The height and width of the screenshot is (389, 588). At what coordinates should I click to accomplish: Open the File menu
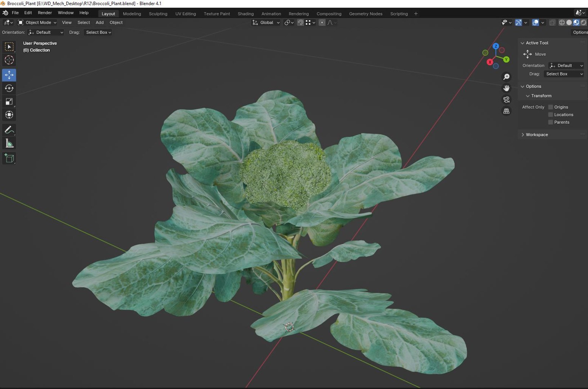pyautogui.click(x=15, y=13)
